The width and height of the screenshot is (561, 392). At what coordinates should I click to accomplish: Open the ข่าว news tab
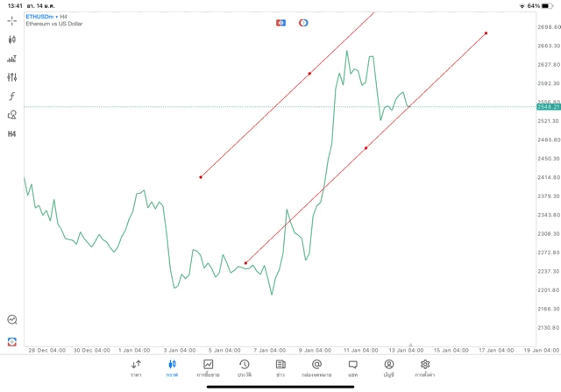(x=280, y=367)
